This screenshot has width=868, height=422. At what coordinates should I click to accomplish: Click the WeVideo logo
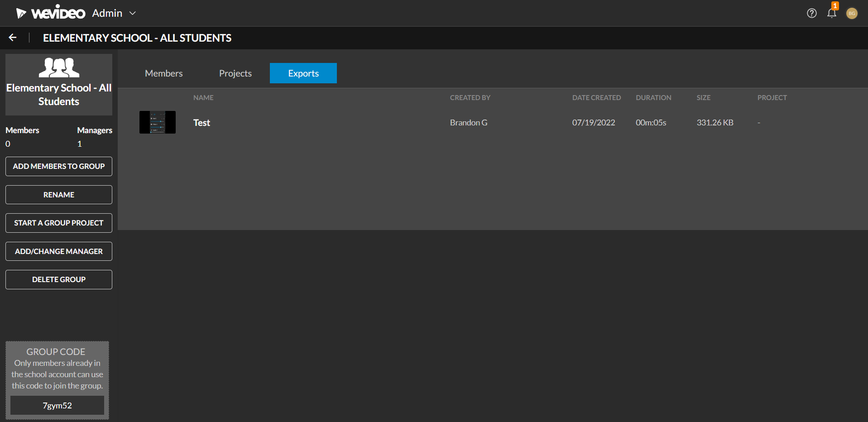click(51, 13)
